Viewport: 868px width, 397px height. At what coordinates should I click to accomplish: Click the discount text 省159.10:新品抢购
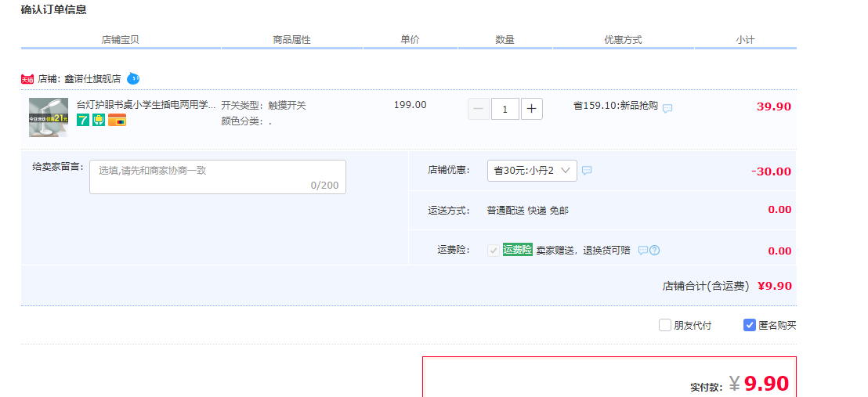pyautogui.click(x=616, y=105)
